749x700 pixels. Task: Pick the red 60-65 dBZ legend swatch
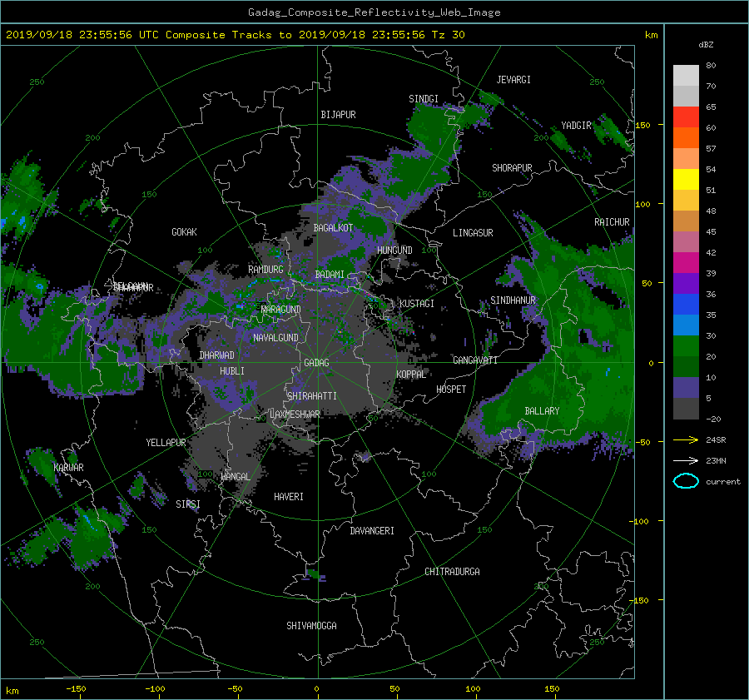click(x=686, y=117)
